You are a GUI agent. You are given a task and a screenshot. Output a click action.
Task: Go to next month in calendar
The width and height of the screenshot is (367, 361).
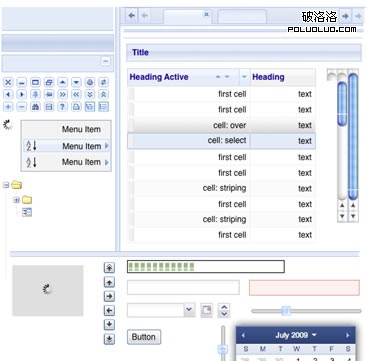[x=347, y=335]
